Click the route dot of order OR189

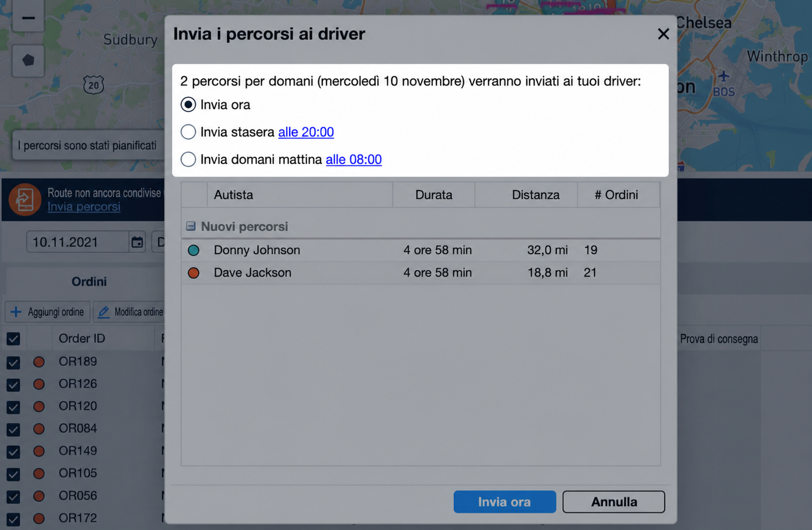pos(39,362)
